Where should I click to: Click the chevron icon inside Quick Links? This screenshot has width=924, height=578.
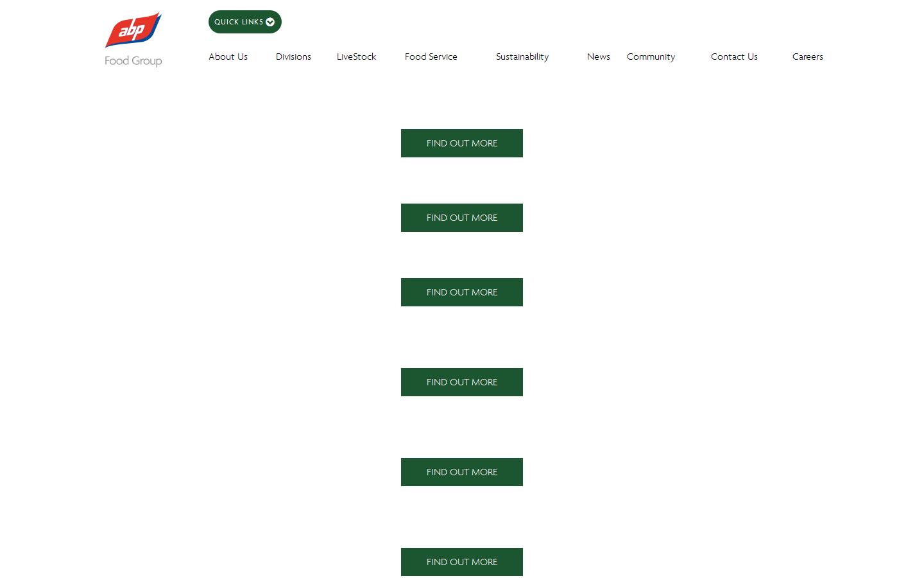270,22
